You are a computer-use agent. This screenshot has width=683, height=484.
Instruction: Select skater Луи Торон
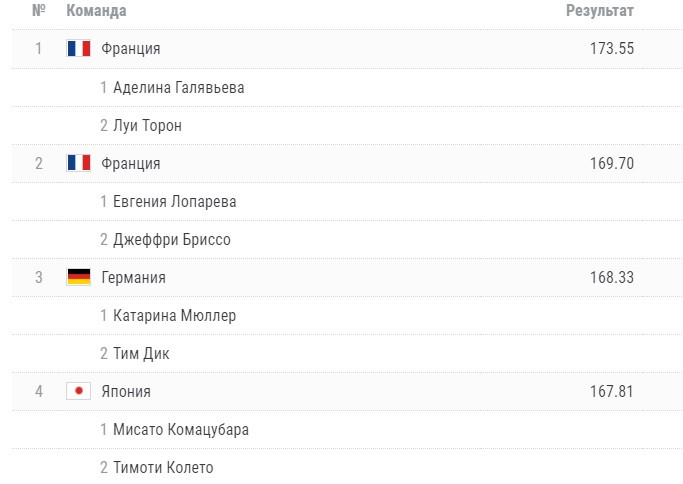[147, 125]
